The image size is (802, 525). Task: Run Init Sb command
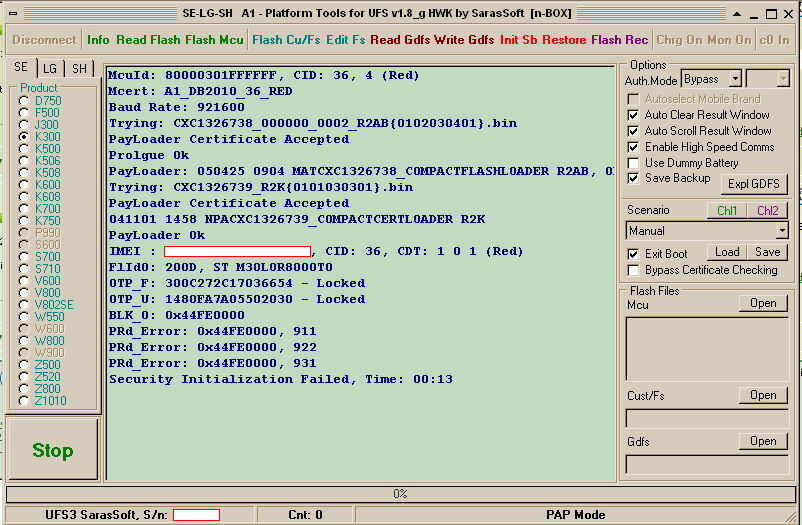[x=519, y=40]
